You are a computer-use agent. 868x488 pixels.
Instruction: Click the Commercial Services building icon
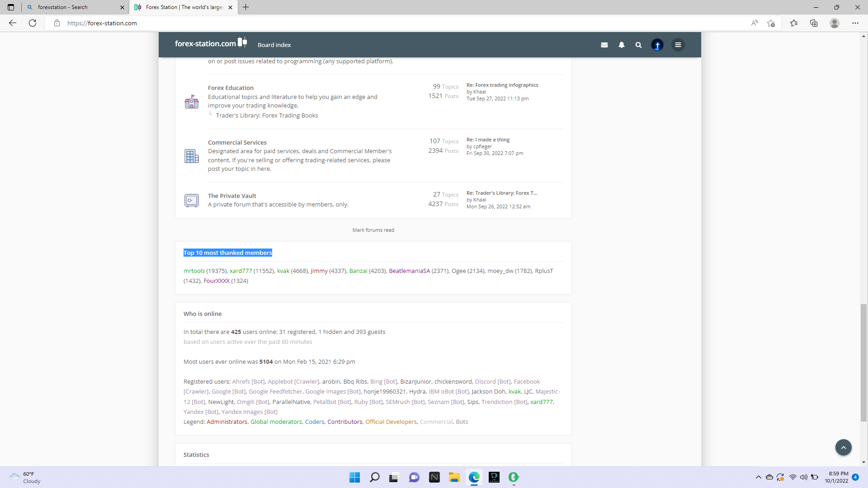tap(192, 156)
